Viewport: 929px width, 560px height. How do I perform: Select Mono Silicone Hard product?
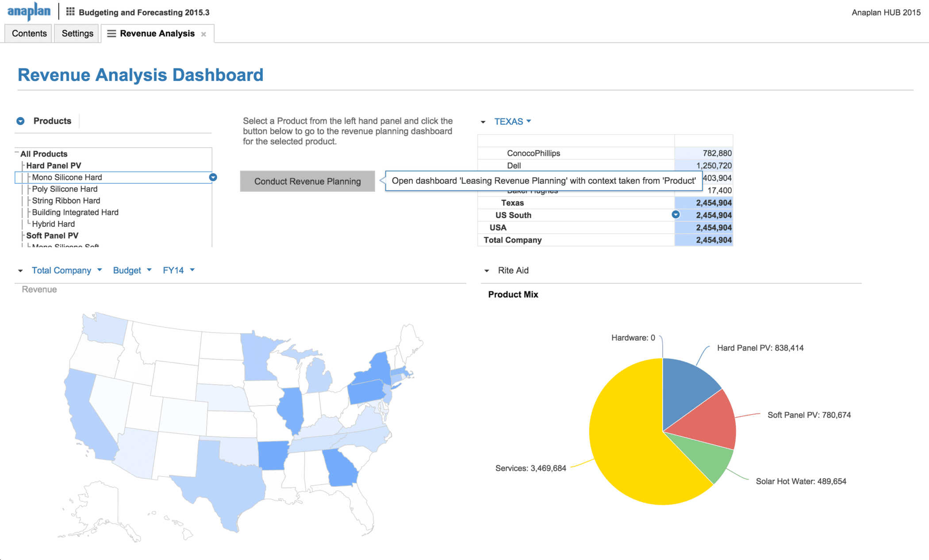coord(67,177)
